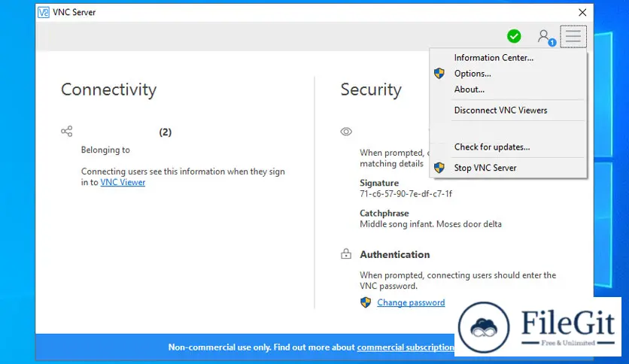Click the '(2)' count text

point(166,132)
